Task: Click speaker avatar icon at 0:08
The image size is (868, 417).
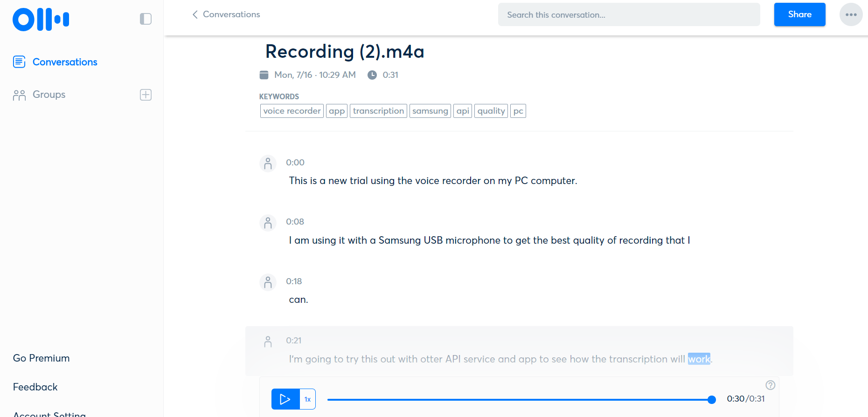Action: (x=268, y=223)
